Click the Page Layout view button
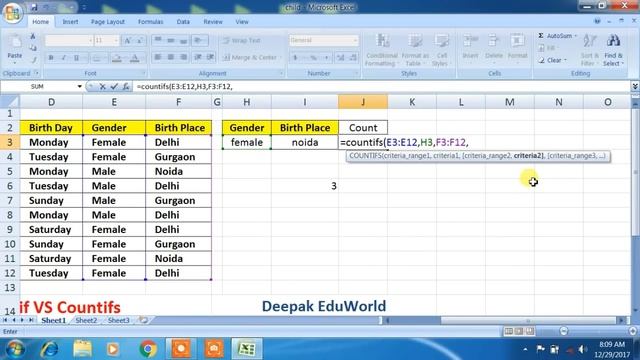640x360 pixels. click(x=519, y=331)
